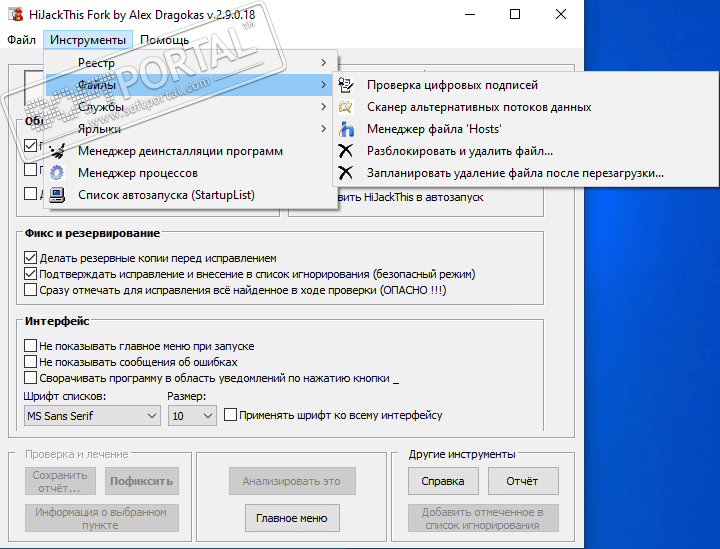Expand the Ярлыки submenu
Viewport: 720px width, 549px height.
191,129
